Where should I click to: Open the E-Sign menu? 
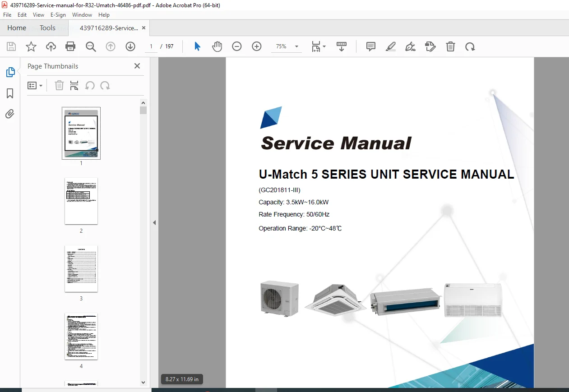[58, 15]
